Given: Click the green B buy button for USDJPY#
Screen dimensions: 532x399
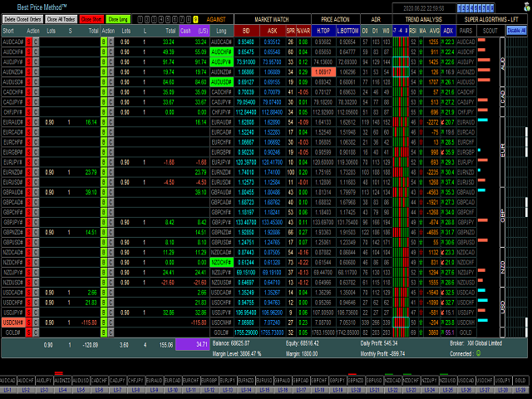Looking at the screenshot, I should 104,313.
